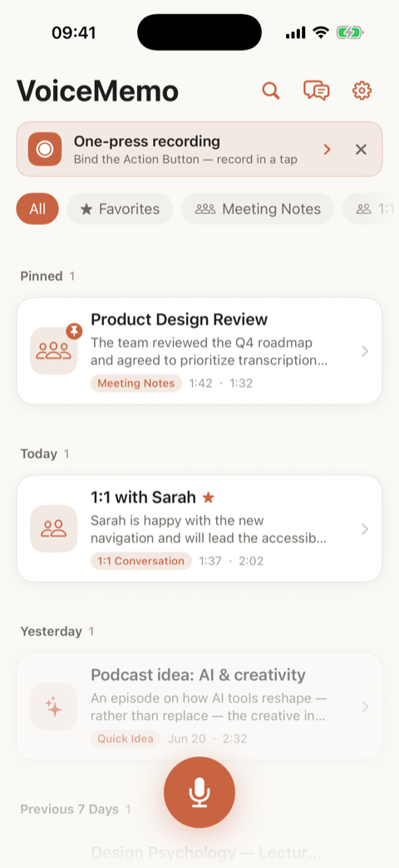This screenshot has width=399, height=868.
Task: Unpin memo via the orange pin badge
Action: [x=74, y=331]
